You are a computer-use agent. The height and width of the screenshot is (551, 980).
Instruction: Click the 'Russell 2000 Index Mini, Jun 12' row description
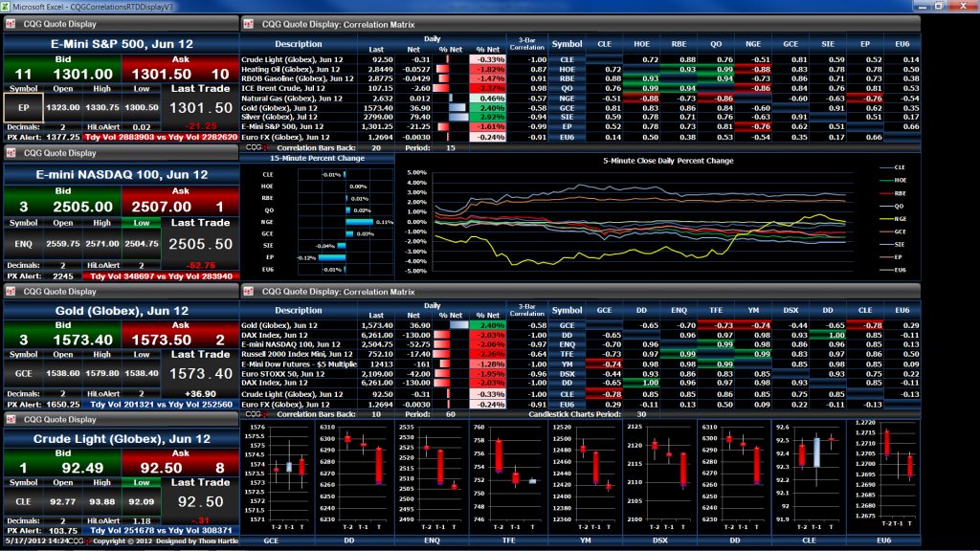pyautogui.click(x=297, y=354)
